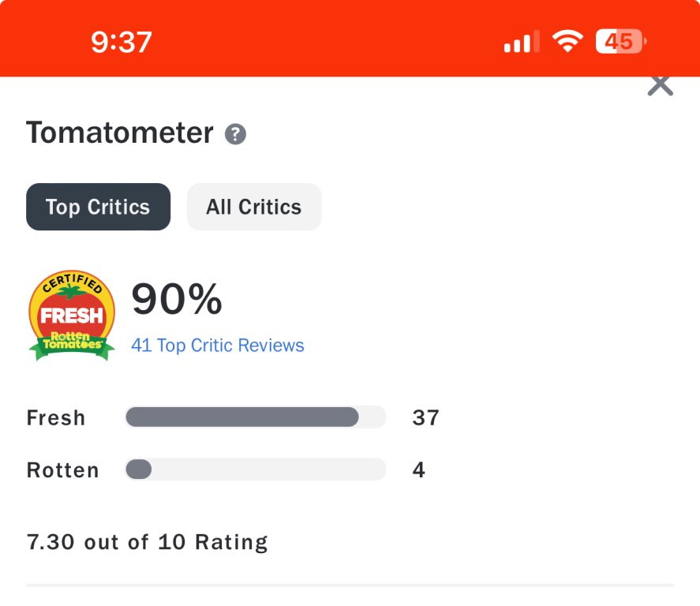
Task: Click the Fresh count of 37
Action: pyautogui.click(x=425, y=417)
